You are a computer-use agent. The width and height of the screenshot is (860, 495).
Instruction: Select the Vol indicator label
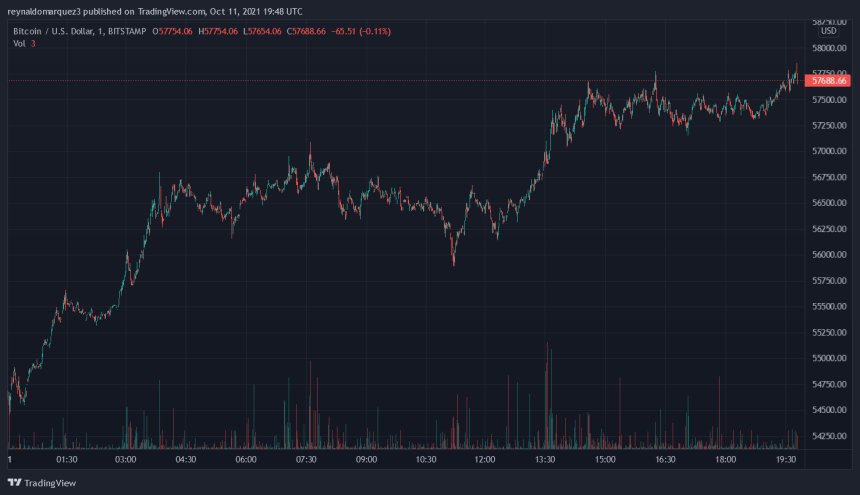[x=17, y=44]
